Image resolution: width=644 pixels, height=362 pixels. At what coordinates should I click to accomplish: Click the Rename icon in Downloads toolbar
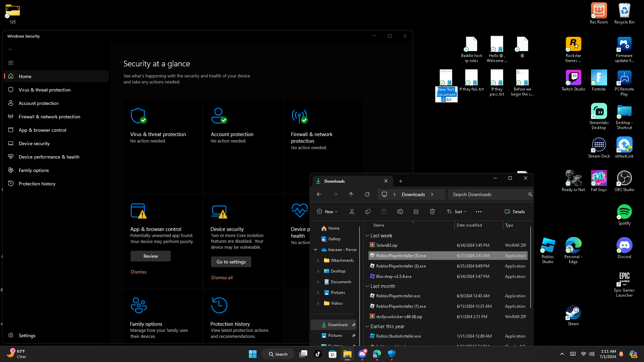click(x=400, y=212)
